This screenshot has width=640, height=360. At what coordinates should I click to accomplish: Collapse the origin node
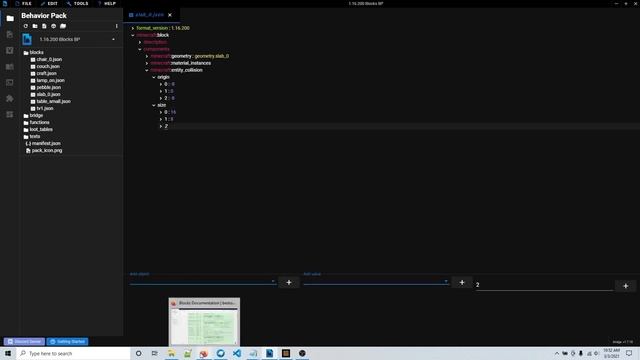154,77
